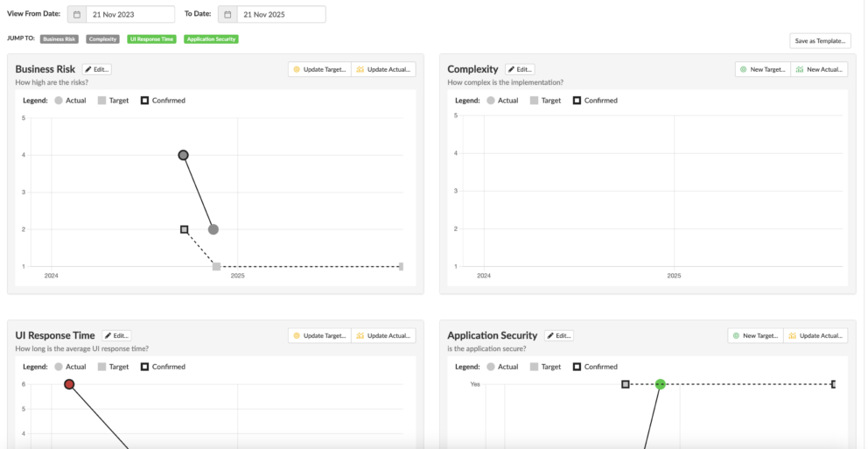Open the View From Date calendar icon
Screen dimensions: 868x449
pos(77,14)
